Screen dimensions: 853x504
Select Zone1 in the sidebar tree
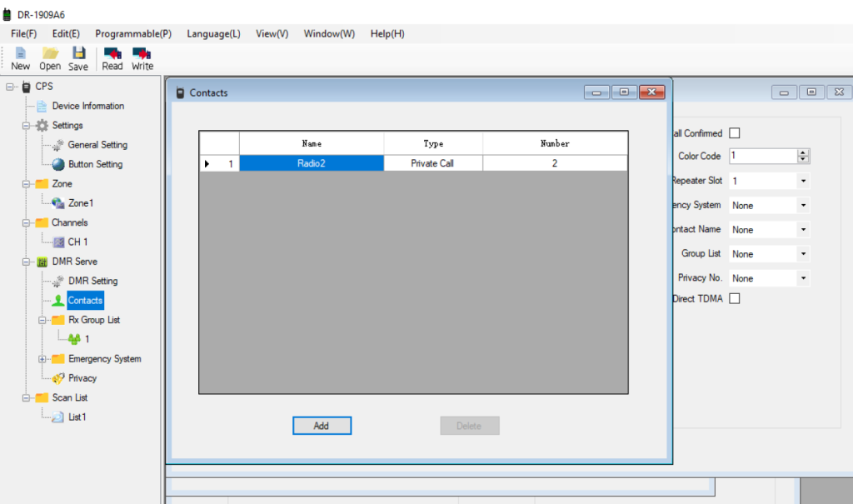[x=80, y=203]
